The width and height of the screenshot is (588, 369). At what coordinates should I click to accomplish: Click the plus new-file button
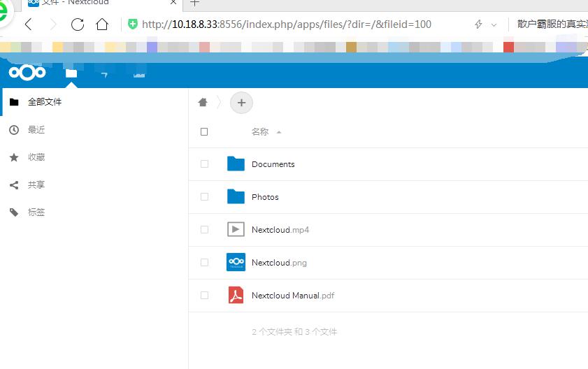click(241, 103)
